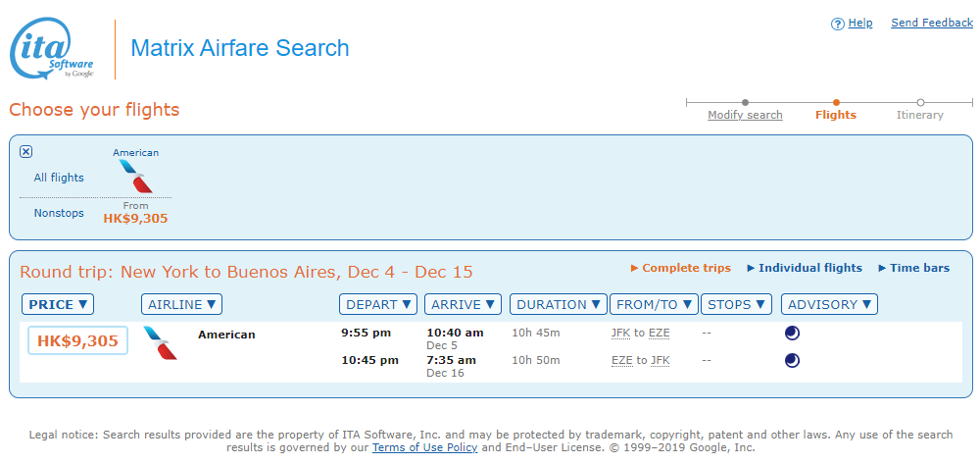Select the All flights filter row

tap(59, 178)
